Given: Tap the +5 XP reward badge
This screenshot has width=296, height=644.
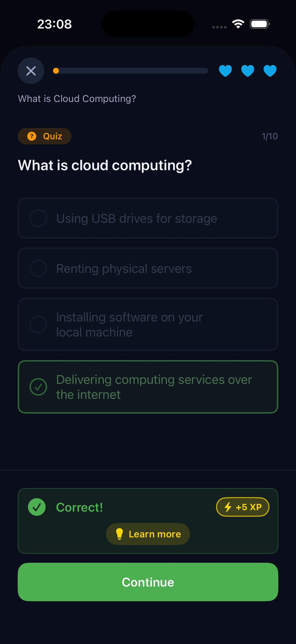Looking at the screenshot, I should (x=242, y=507).
